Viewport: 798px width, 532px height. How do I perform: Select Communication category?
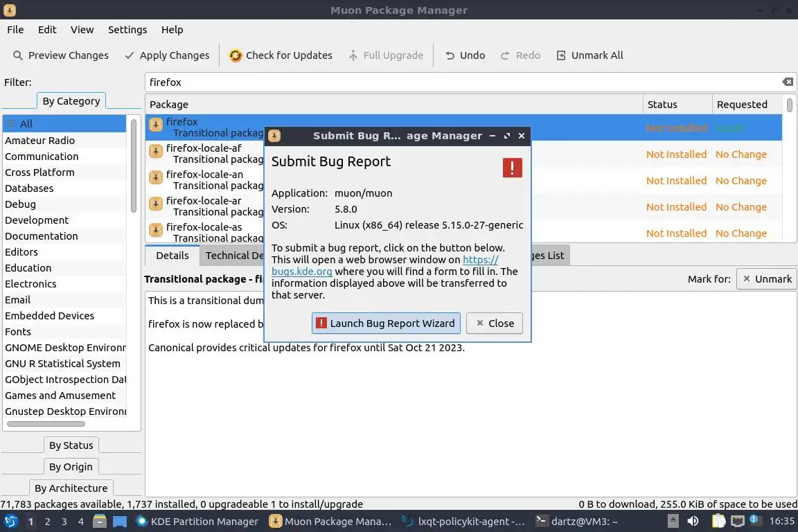click(64, 157)
